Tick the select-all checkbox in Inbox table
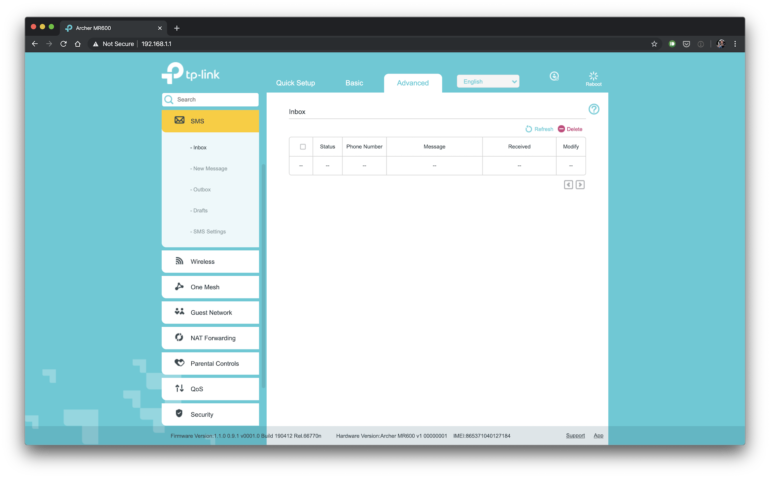The width and height of the screenshot is (770, 478). point(302,146)
